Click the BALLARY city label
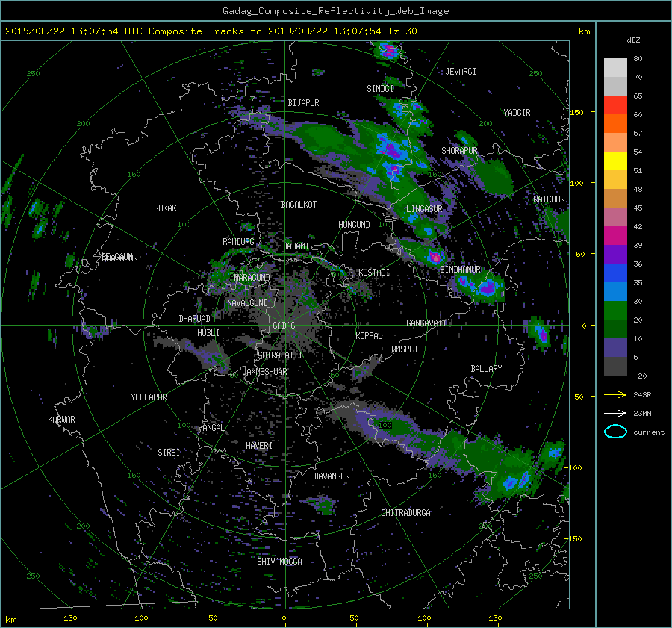 point(486,369)
